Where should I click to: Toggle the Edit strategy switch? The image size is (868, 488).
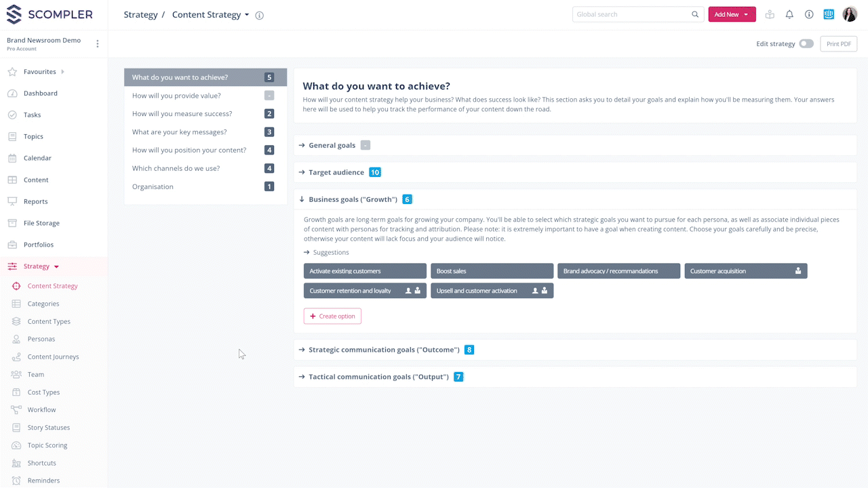pyautogui.click(x=806, y=44)
